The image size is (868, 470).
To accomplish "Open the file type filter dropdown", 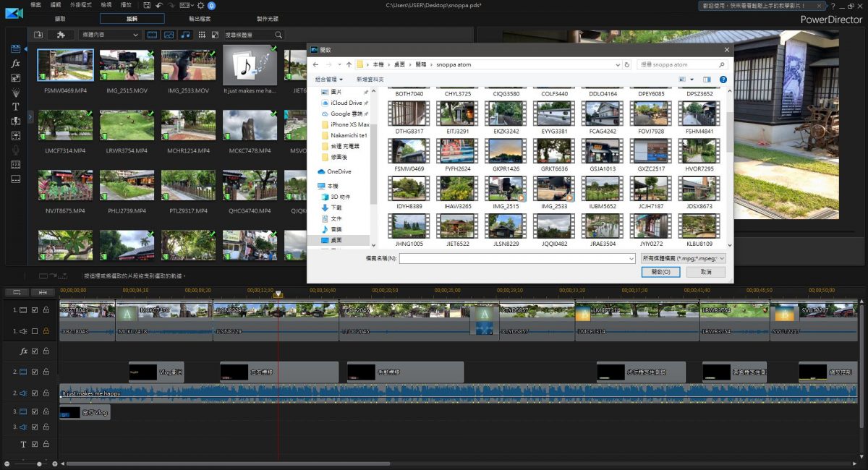I will tap(684, 258).
